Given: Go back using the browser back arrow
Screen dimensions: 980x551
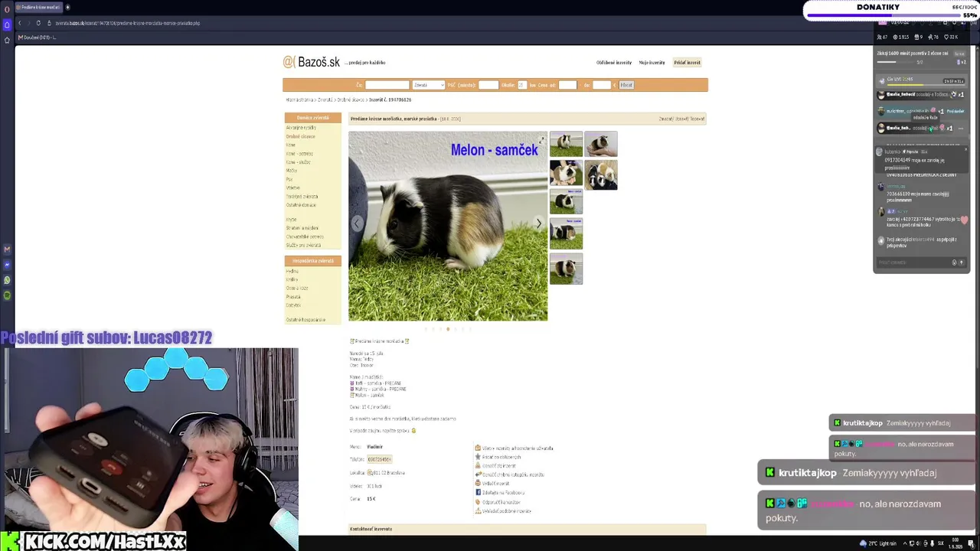Looking at the screenshot, I should tap(19, 23).
